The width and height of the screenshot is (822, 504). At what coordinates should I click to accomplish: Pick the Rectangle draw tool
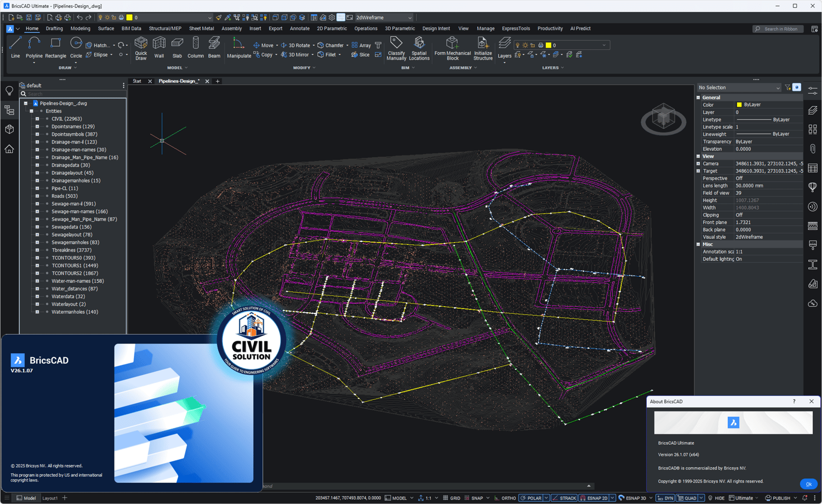(x=55, y=47)
